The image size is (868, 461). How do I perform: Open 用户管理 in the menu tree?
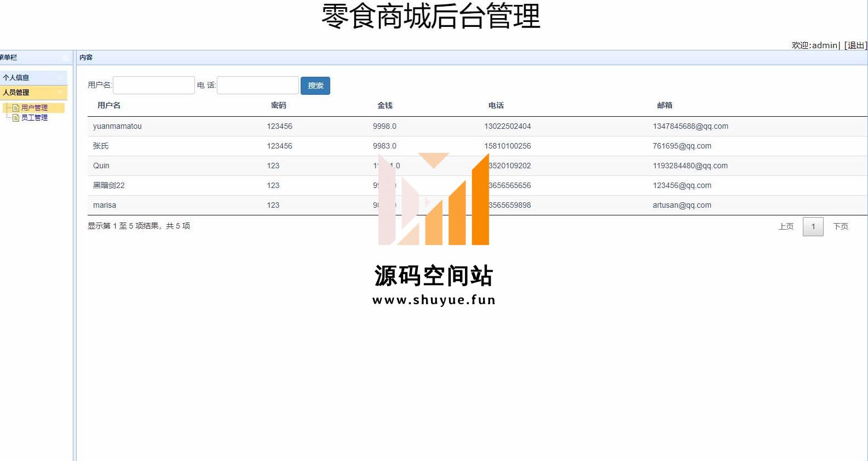tap(35, 108)
